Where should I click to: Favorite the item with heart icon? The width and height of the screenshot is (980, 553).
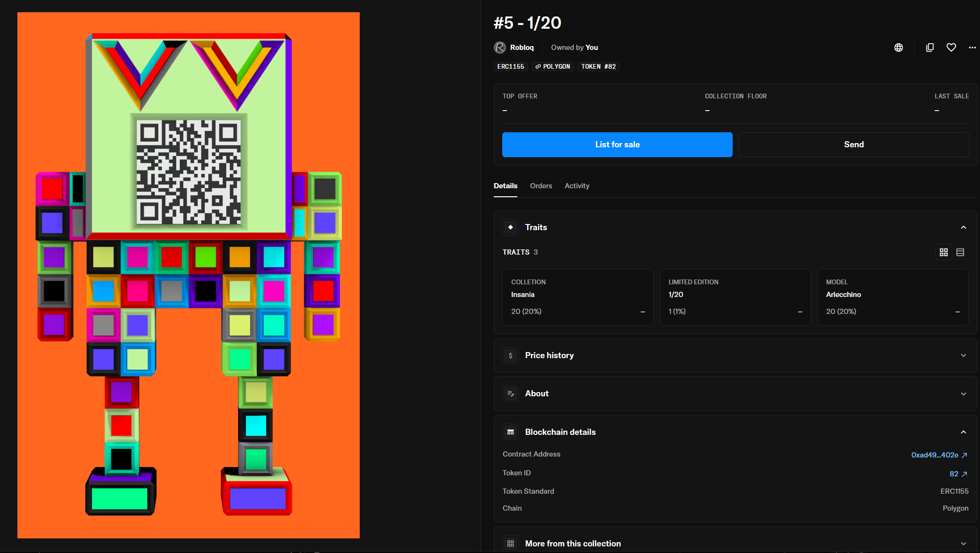(951, 48)
